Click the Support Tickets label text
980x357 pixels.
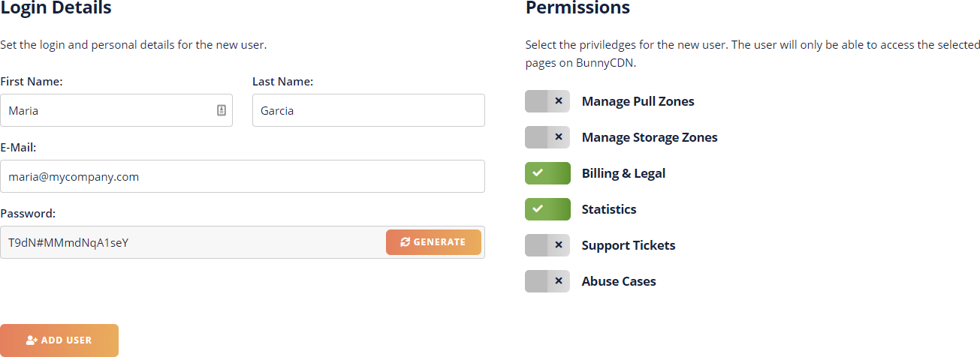[629, 245]
